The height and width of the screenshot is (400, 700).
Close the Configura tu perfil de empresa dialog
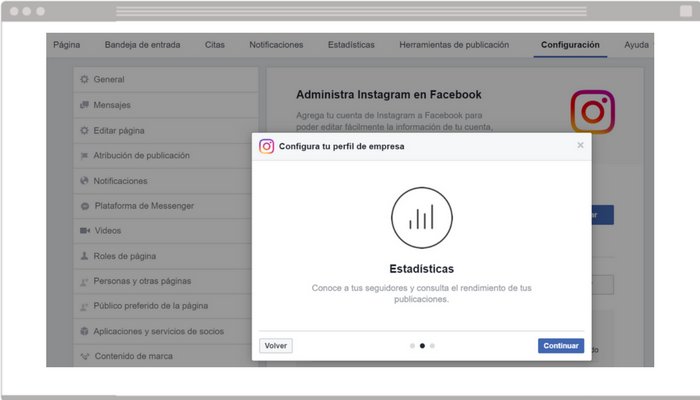(x=580, y=145)
